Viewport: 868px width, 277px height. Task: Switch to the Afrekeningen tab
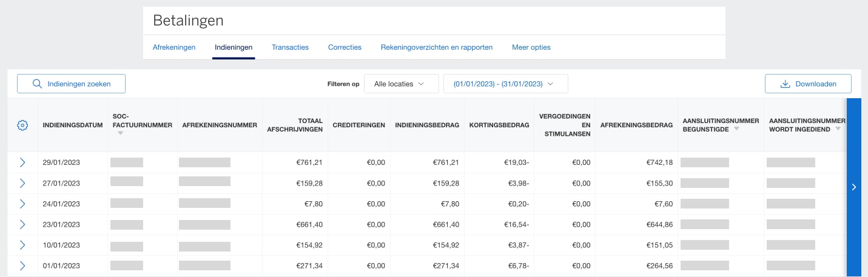[174, 47]
